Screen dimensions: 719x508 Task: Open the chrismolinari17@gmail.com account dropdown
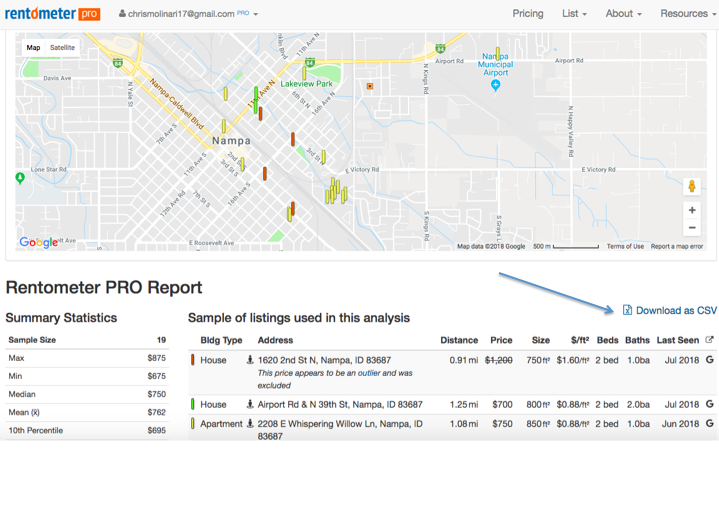coord(188,14)
